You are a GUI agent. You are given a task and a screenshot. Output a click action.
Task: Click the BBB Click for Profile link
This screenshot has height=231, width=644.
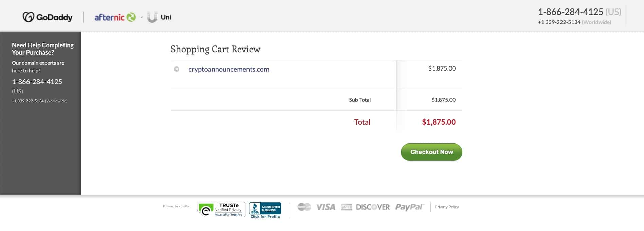[265, 216]
